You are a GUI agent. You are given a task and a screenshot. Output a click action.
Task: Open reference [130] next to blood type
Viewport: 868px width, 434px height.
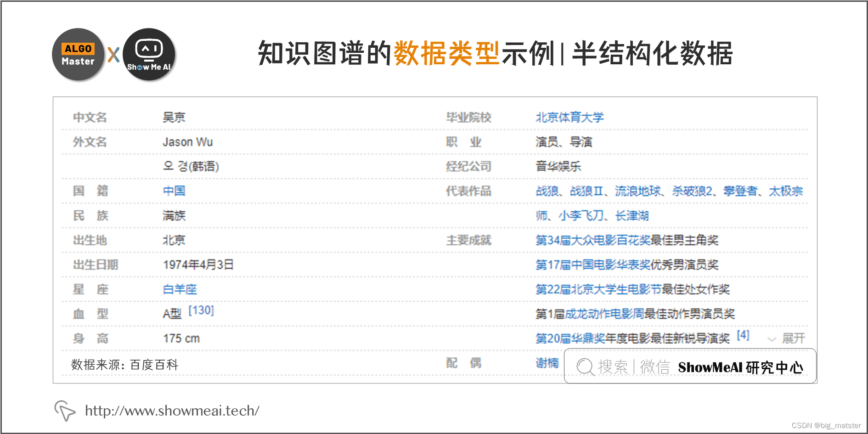click(x=201, y=310)
